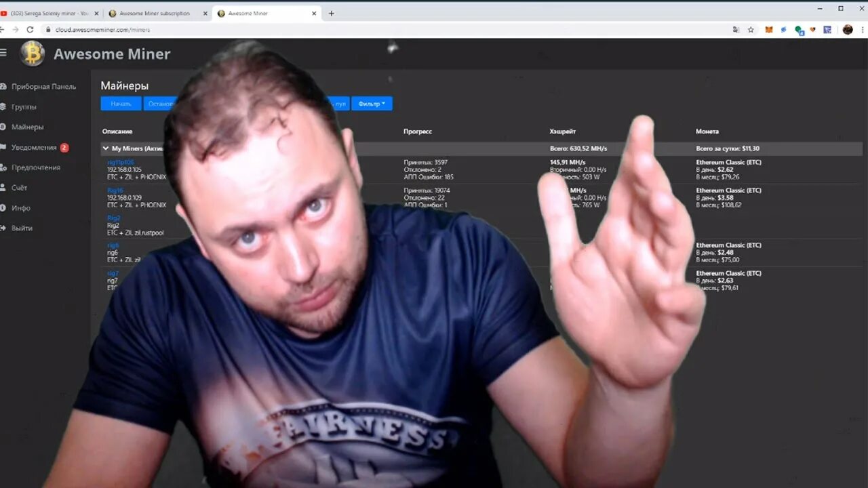Close the YouTube Serega Soleniy miner tab
The width and height of the screenshot is (868, 488).
(96, 13)
